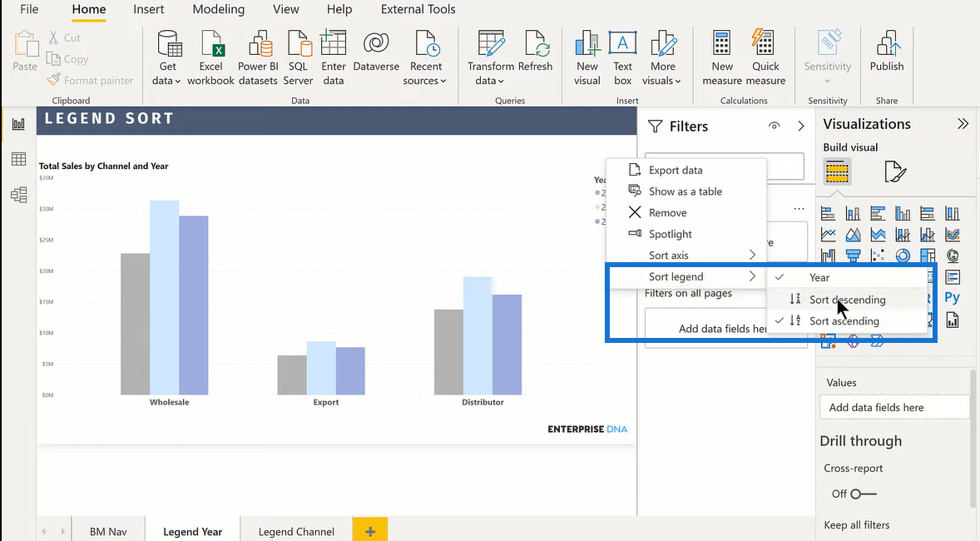Select the stacked bar chart visual
The width and height of the screenshot is (980, 541).
(x=828, y=214)
